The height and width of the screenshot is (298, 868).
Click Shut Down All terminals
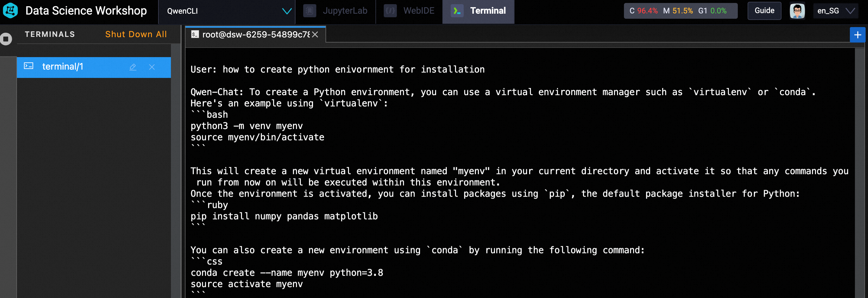click(136, 34)
